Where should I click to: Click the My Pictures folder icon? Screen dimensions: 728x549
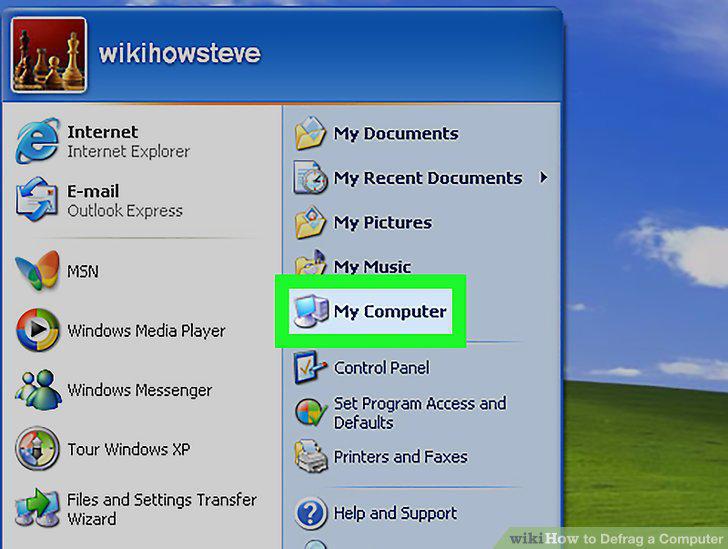click(x=310, y=222)
